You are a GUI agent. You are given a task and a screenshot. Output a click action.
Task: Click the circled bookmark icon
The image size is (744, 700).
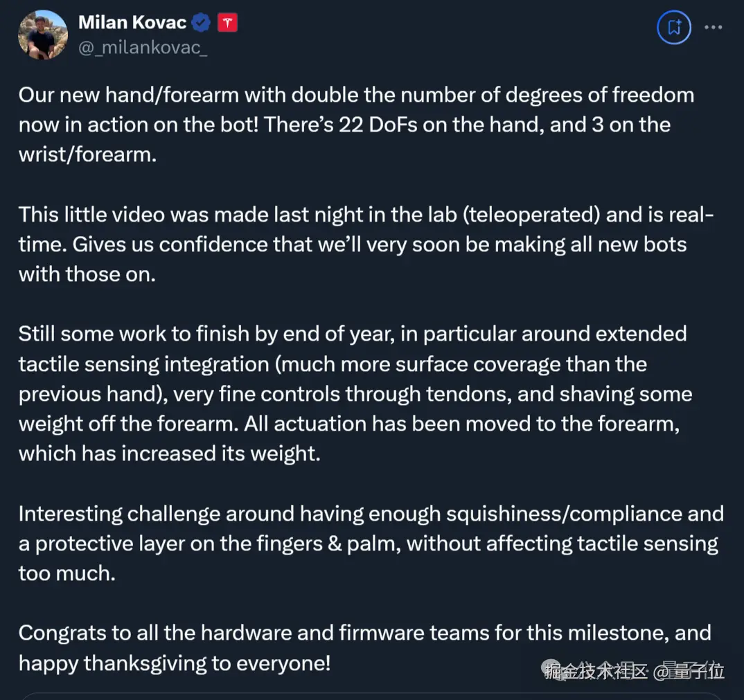673,28
